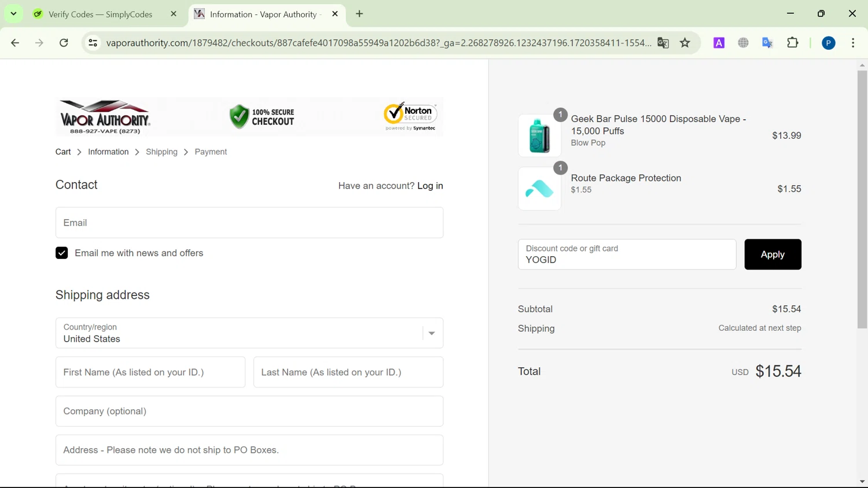Focus the Email input field
Image resolution: width=868 pixels, height=488 pixels.
[249, 223]
